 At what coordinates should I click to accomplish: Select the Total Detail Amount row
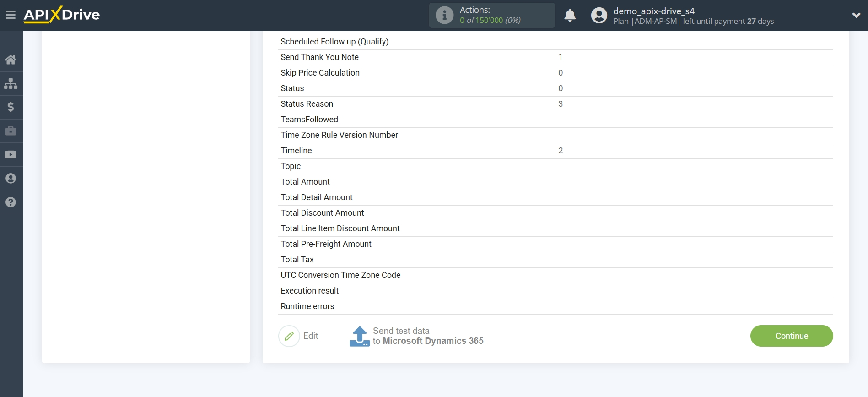coord(555,197)
